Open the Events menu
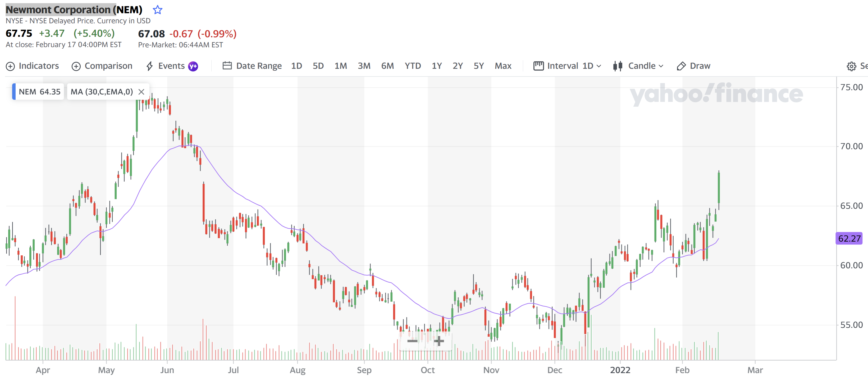The width and height of the screenshot is (868, 385). coord(172,66)
